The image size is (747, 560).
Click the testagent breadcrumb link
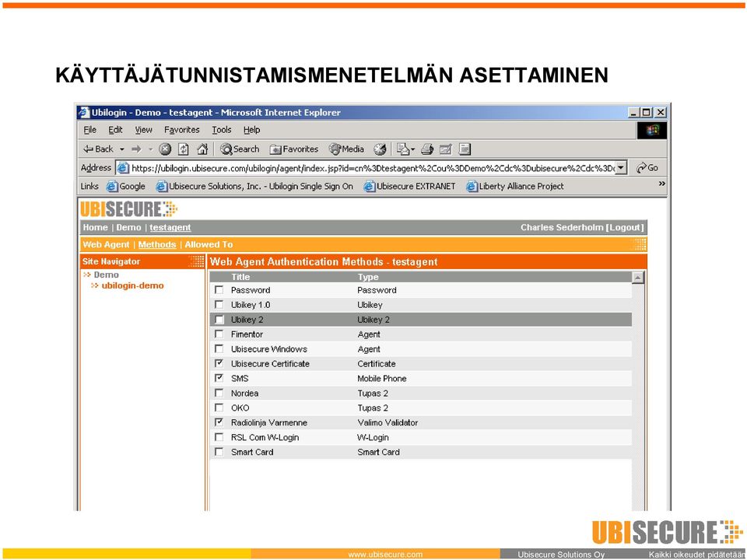(170, 227)
